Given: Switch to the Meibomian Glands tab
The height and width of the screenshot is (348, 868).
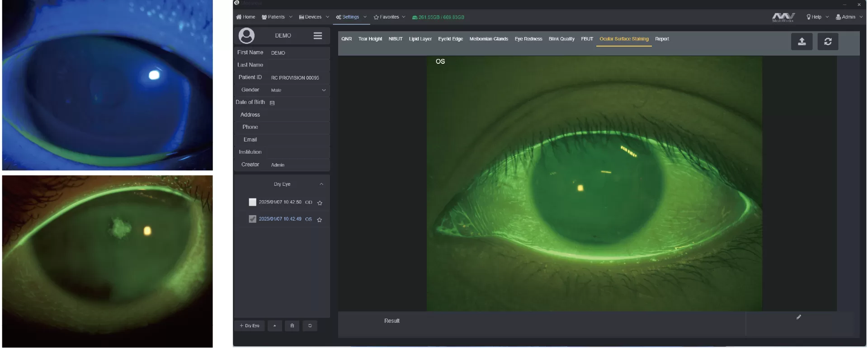Looking at the screenshot, I should coord(489,39).
